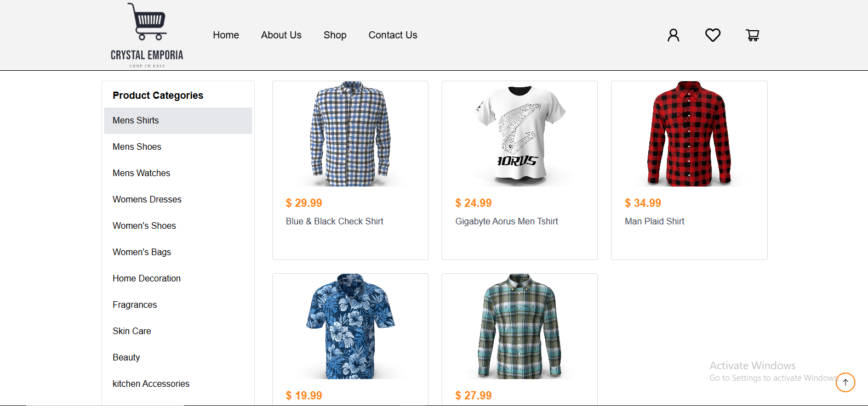Click the Product Categories heading

(158, 95)
